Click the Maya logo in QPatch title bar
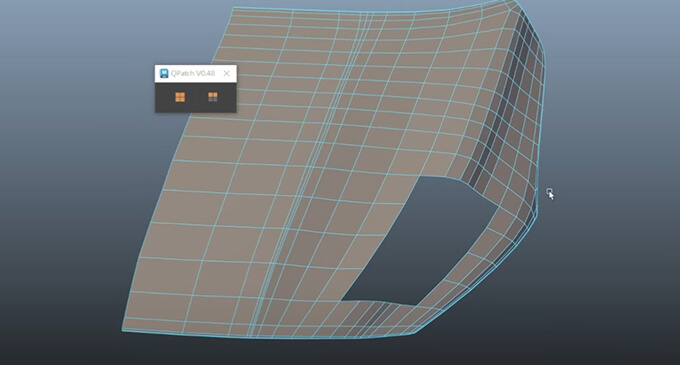This screenshot has height=365, width=680. pyautogui.click(x=164, y=73)
